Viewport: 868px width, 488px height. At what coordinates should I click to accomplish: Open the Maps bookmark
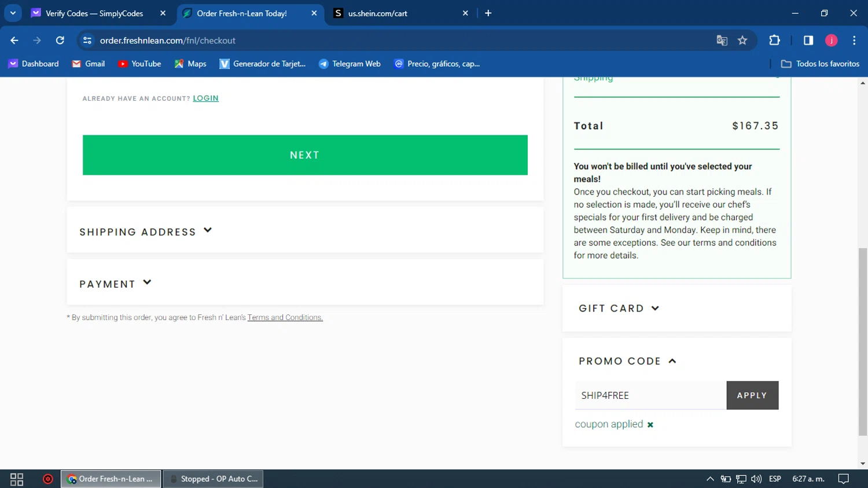tap(190, 64)
